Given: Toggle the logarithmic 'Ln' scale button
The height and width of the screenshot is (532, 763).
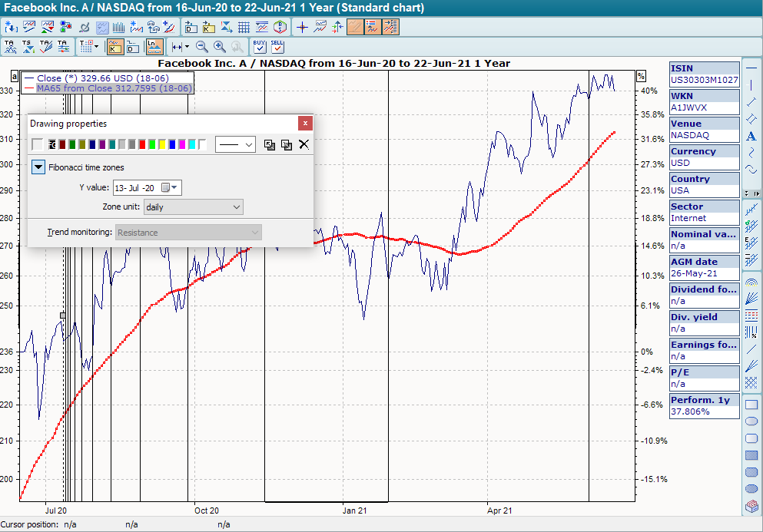Looking at the screenshot, I should (154, 47).
